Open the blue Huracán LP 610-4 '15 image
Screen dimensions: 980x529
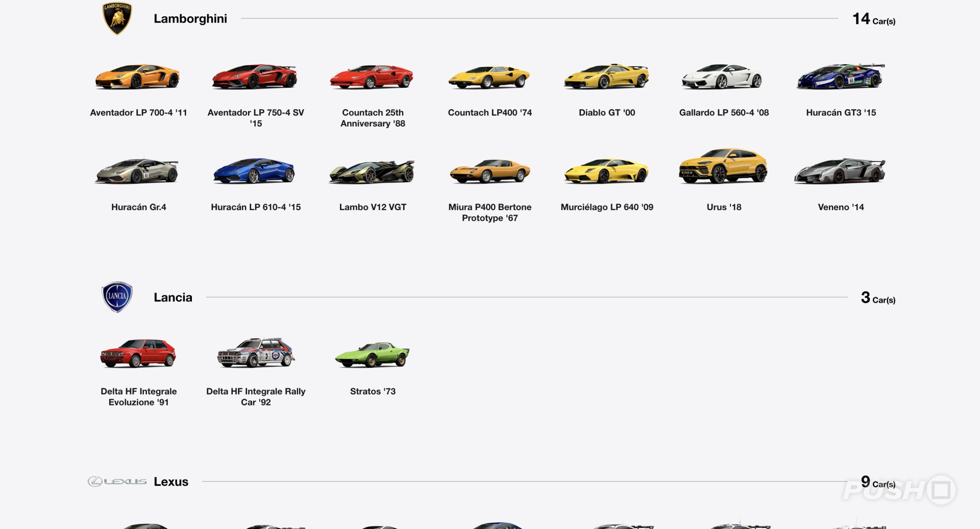coord(255,171)
